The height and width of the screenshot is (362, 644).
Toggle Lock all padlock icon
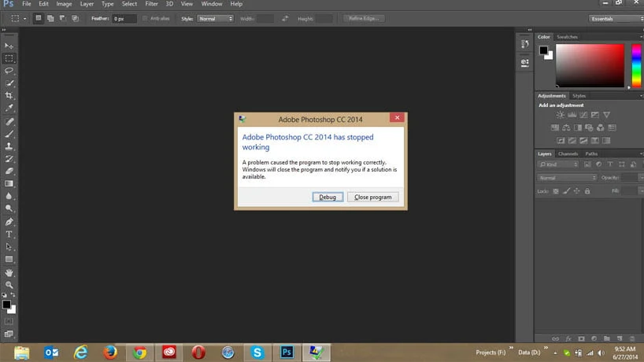tap(587, 191)
